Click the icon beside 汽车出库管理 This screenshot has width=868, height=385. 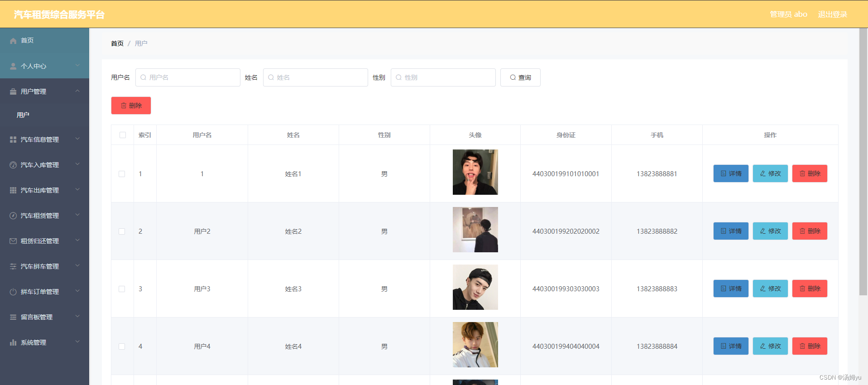coord(13,190)
